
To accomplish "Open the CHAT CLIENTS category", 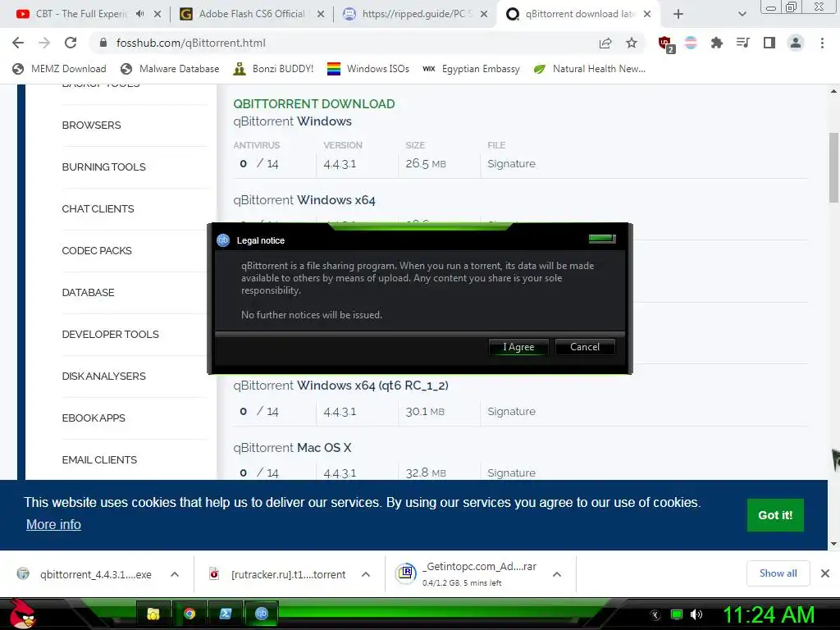I will coord(98,208).
